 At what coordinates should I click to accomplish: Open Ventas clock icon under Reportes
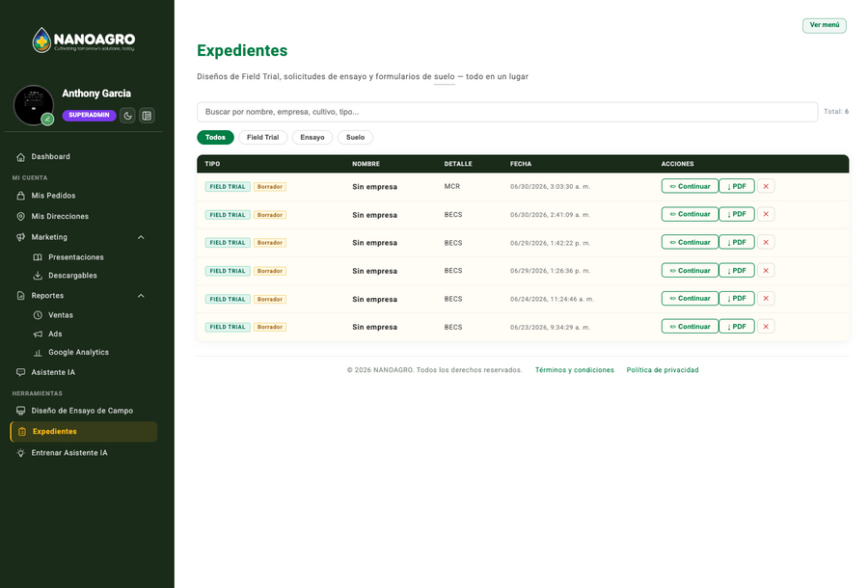tap(38, 315)
